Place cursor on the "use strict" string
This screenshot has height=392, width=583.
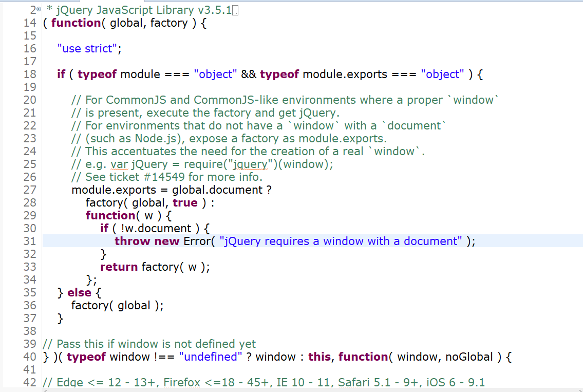coord(87,49)
